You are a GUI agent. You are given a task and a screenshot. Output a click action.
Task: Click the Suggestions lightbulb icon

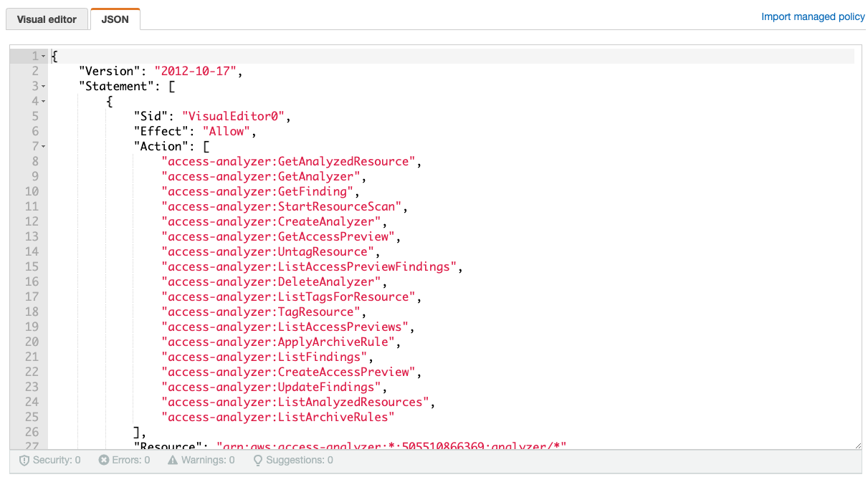(x=258, y=461)
